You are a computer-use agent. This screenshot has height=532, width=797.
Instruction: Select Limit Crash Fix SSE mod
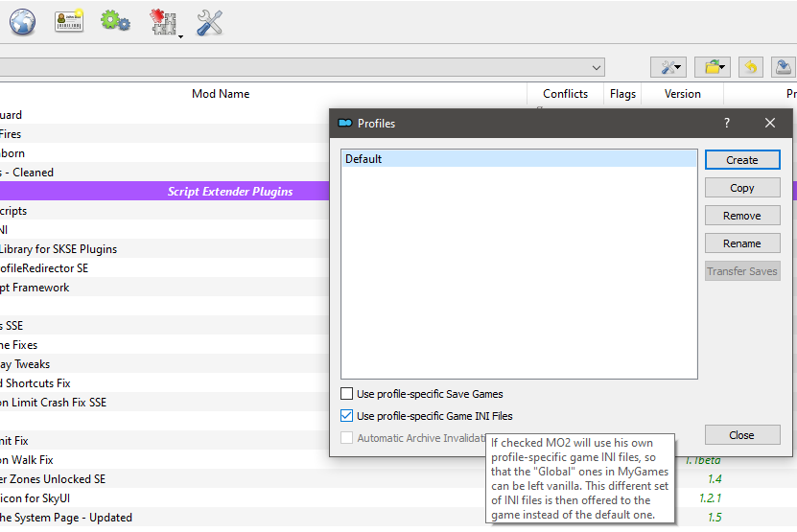click(165, 403)
